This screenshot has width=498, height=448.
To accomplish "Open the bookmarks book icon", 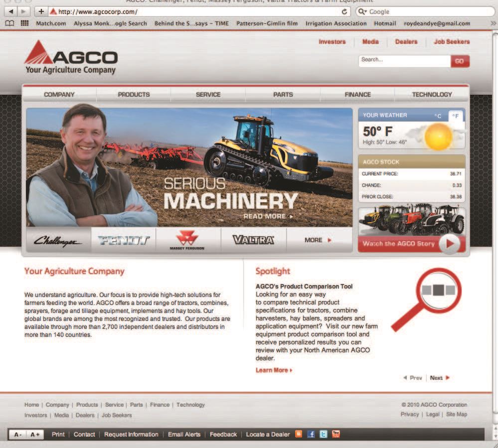I will [x=9, y=23].
